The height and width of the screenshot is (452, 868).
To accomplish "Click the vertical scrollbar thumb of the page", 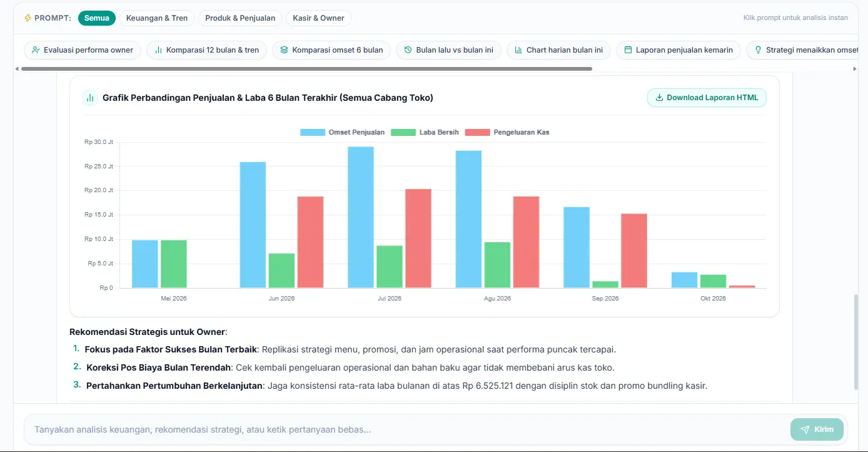I will tap(856, 342).
